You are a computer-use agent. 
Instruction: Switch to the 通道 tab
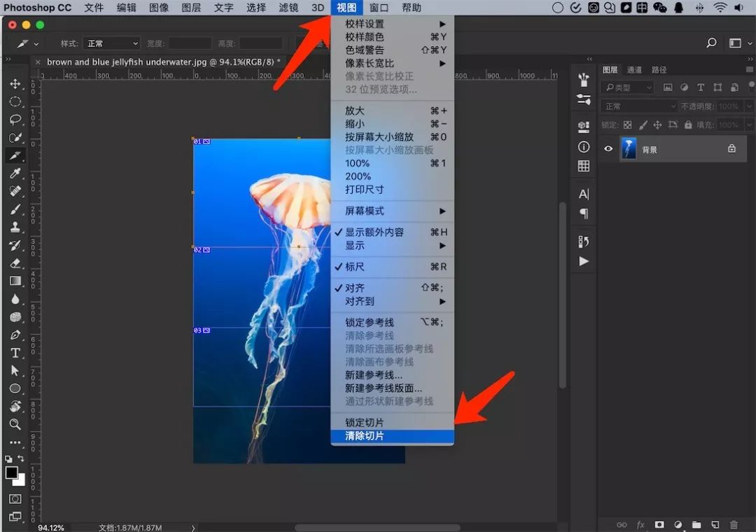pyautogui.click(x=634, y=69)
